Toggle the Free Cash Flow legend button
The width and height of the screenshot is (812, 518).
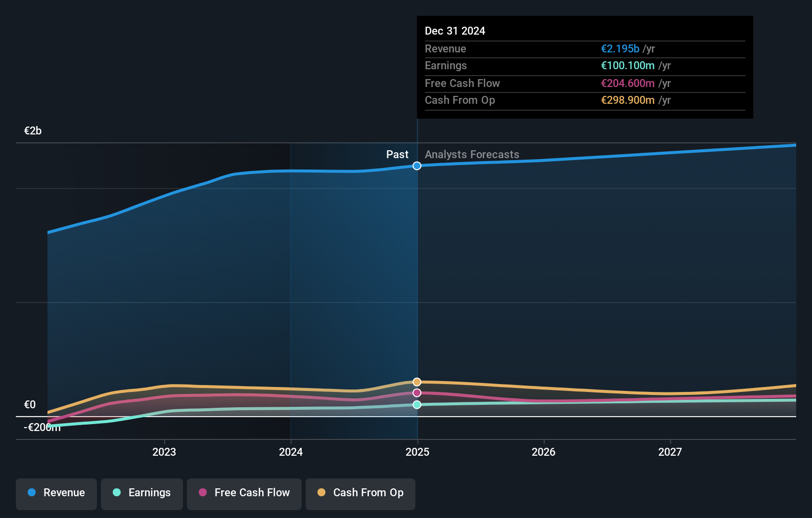click(x=244, y=494)
